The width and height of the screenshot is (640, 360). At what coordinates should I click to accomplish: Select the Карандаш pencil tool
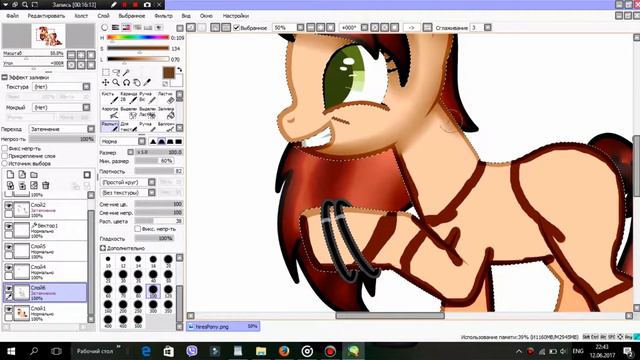(128, 97)
